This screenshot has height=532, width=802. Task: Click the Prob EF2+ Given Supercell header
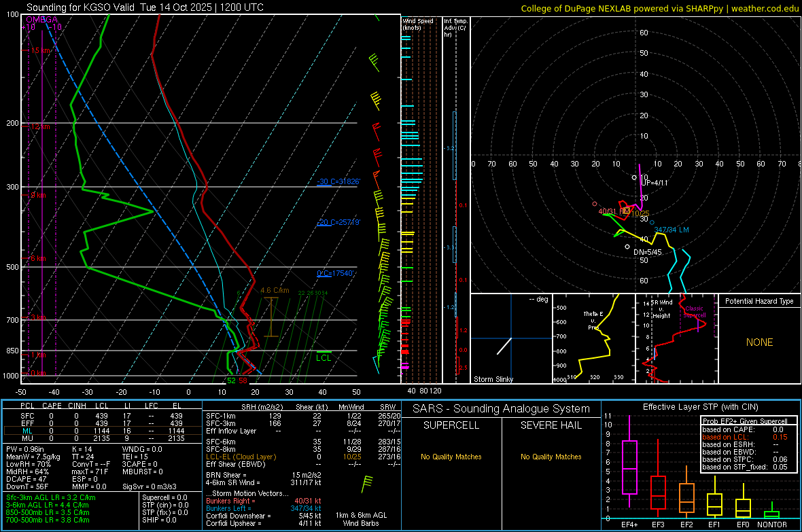[745, 421]
